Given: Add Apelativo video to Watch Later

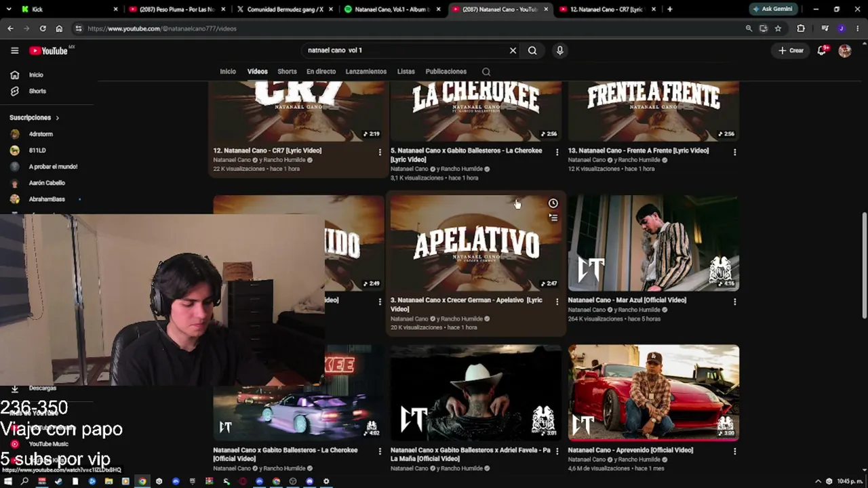Looking at the screenshot, I should point(553,203).
